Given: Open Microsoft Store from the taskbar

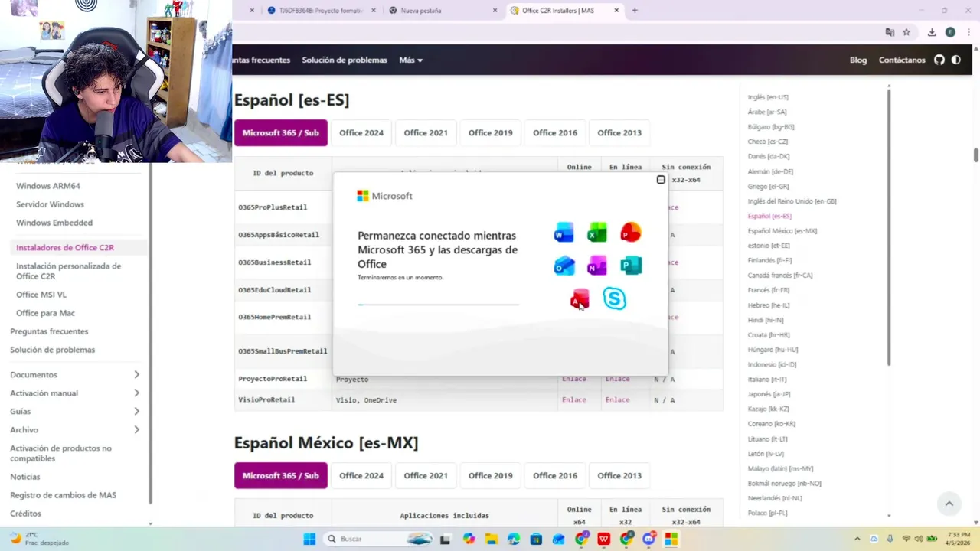Looking at the screenshot, I should [536, 539].
